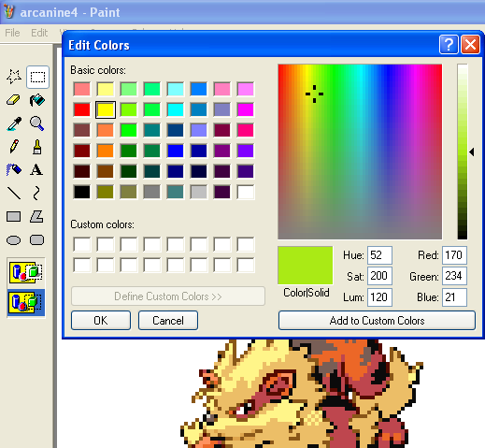Screen dimensions: 485x448
Task: Click the Hue input field
Action: 379,255
